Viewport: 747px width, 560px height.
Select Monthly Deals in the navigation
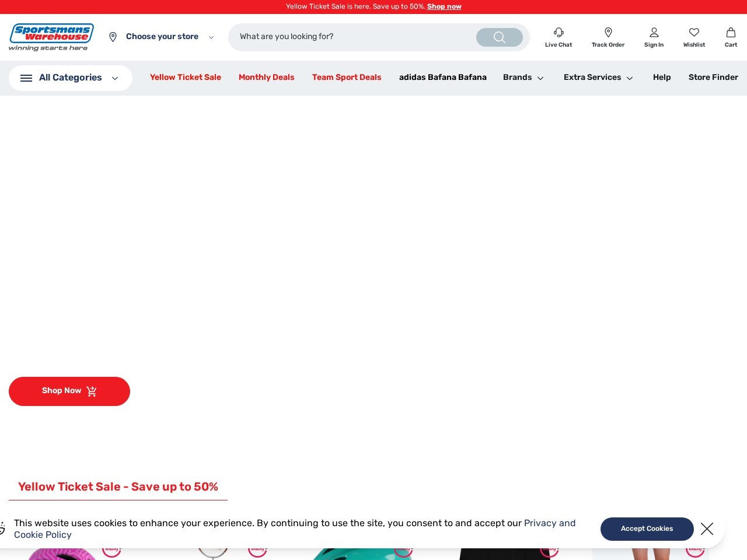pyautogui.click(x=266, y=78)
